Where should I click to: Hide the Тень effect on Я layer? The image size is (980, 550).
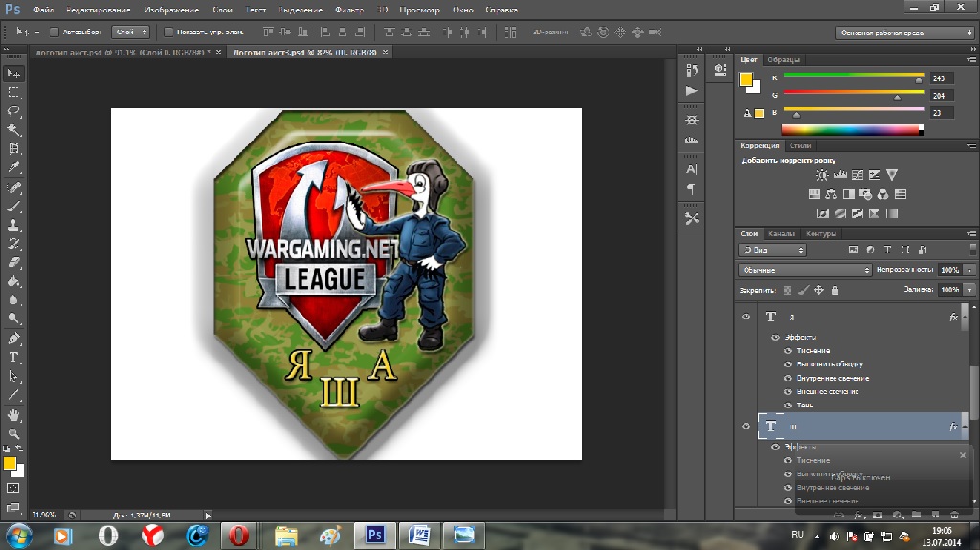(788, 405)
